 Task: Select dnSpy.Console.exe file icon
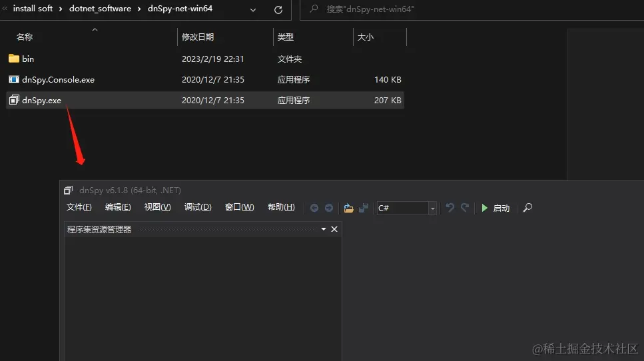point(14,80)
